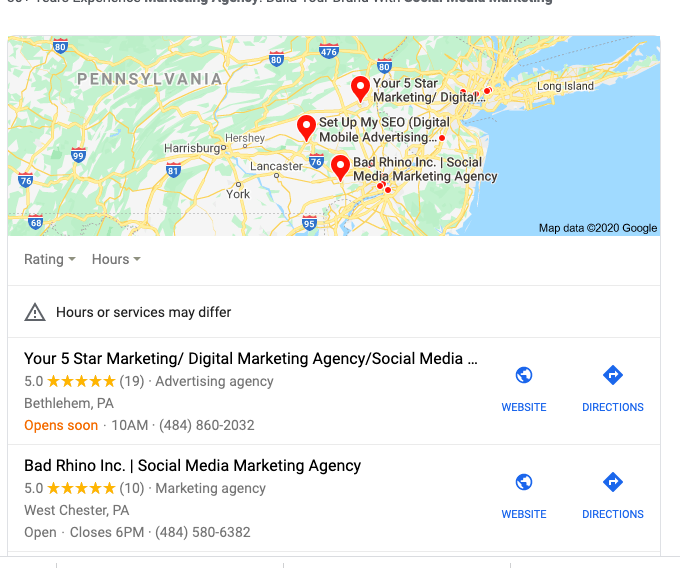Viewport: 680px width, 568px height.
Task: Click the warning triangle icon beside hours notice
Action: coord(35,312)
